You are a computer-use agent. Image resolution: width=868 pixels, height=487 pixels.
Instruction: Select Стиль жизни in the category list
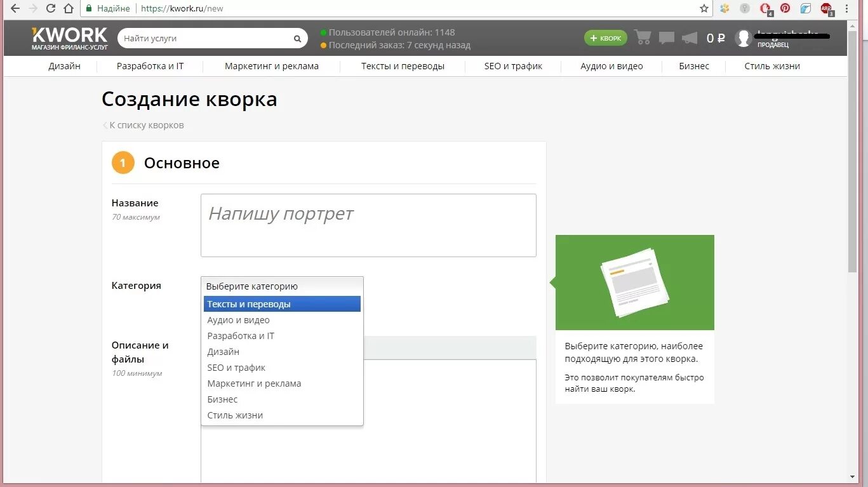pyautogui.click(x=282, y=415)
